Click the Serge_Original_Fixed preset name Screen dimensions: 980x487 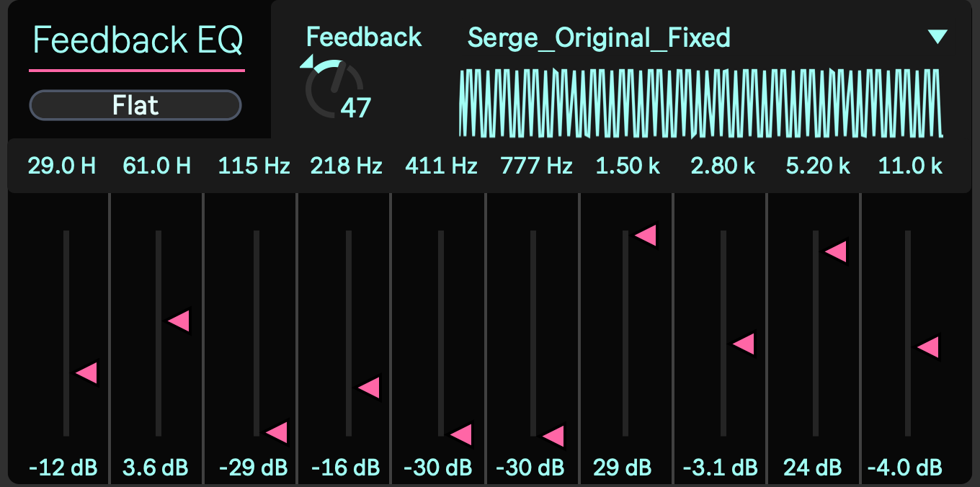coord(599,37)
